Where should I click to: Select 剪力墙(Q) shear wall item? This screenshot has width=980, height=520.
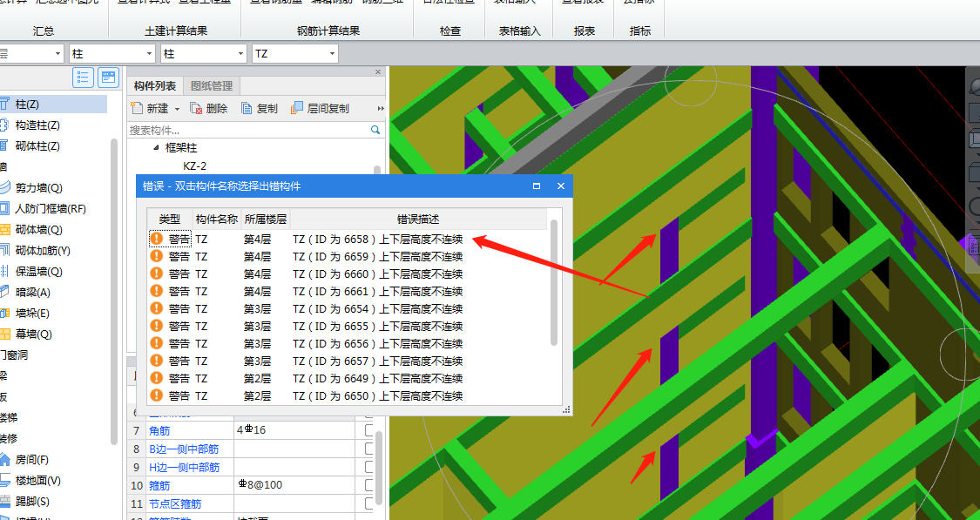[x=38, y=187]
